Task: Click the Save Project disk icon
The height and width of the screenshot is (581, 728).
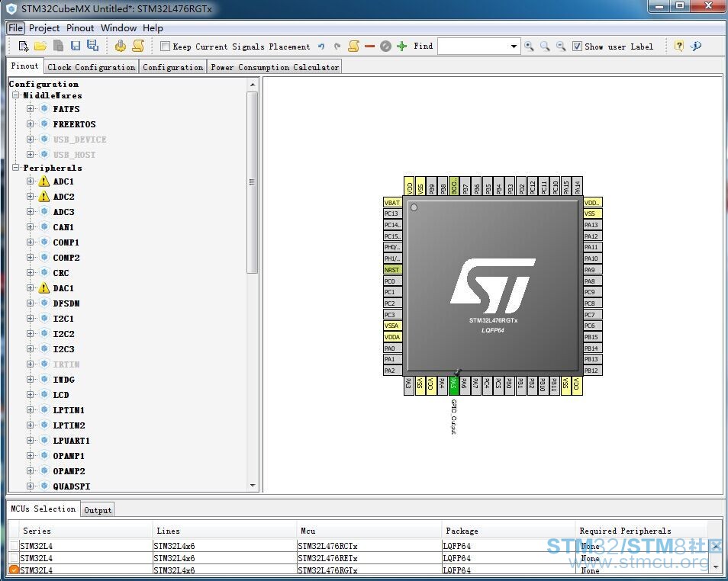Action: pyautogui.click(x=76, y=46)
